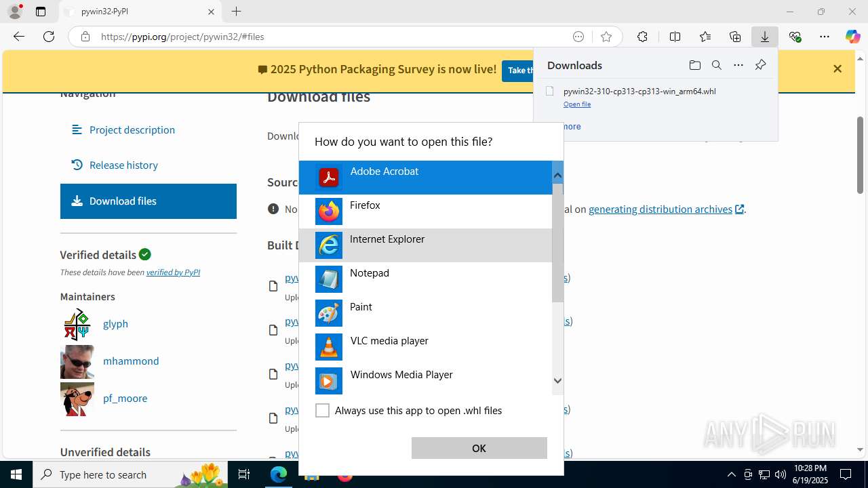This screenshot has width=868, height=488.
Task: Confirm app choice with OK button
Action: 479,448
